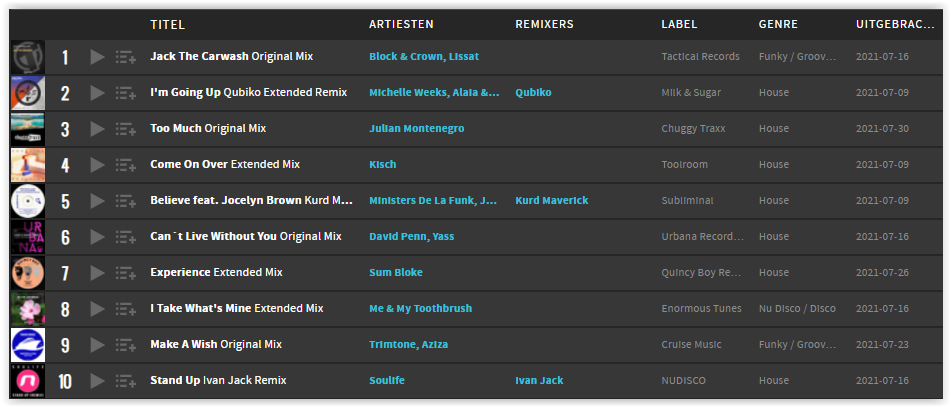The height and width of the screenshot is (407, 951).
Task: Play track 7 Experience
Action: tap(97, 273)
